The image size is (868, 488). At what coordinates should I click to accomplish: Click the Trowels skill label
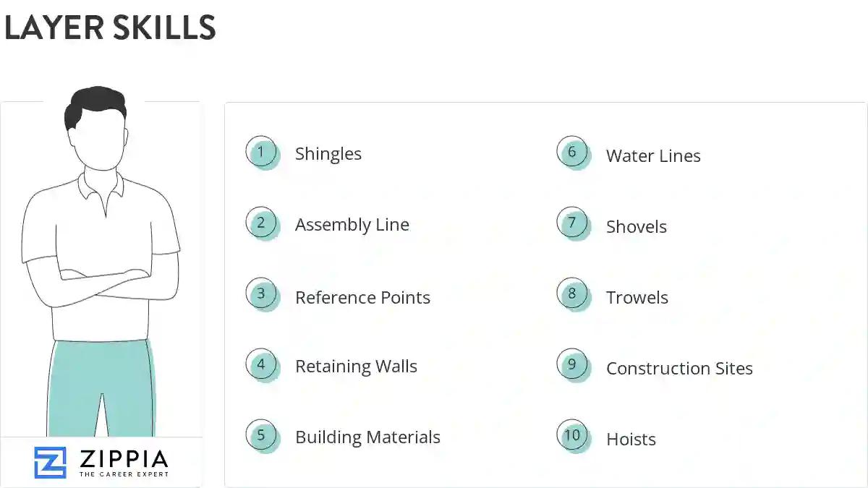click(637, 297)
